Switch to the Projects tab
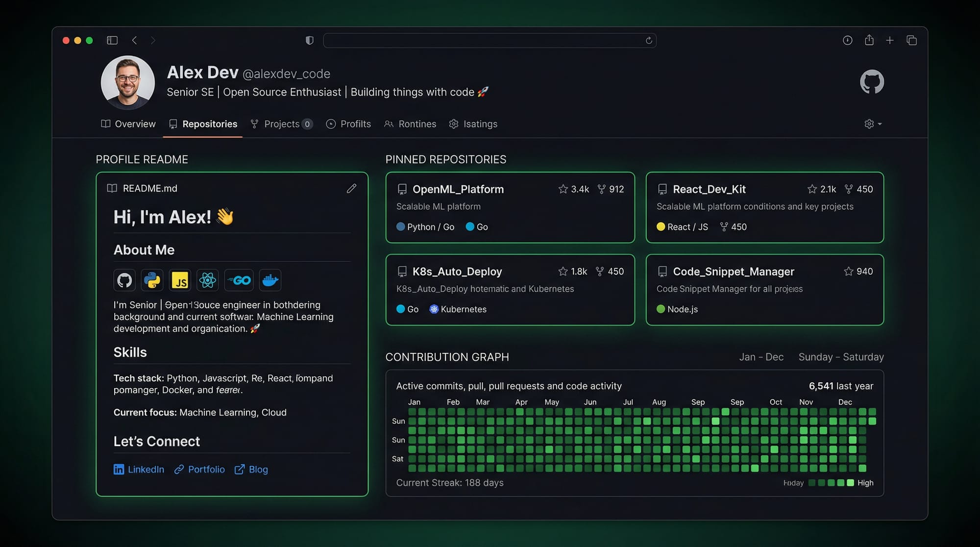The image size is (980, 547). 281,124
